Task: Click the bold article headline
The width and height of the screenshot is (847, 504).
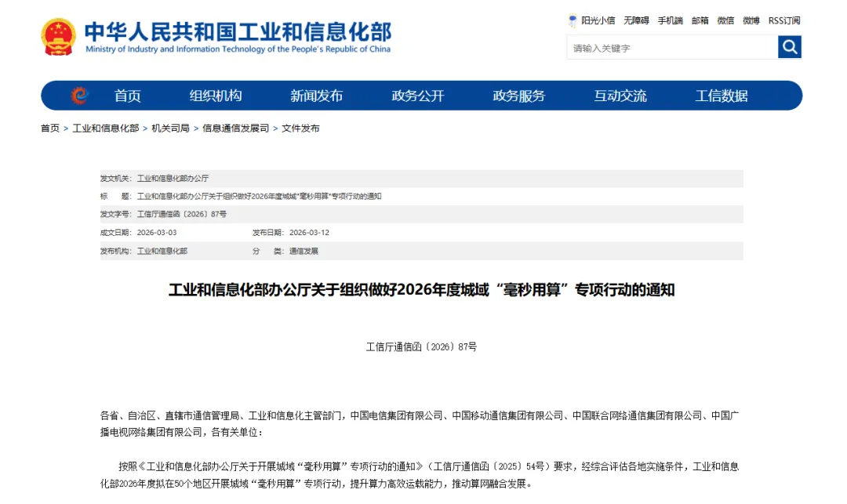Action: [x=422, y=290]
